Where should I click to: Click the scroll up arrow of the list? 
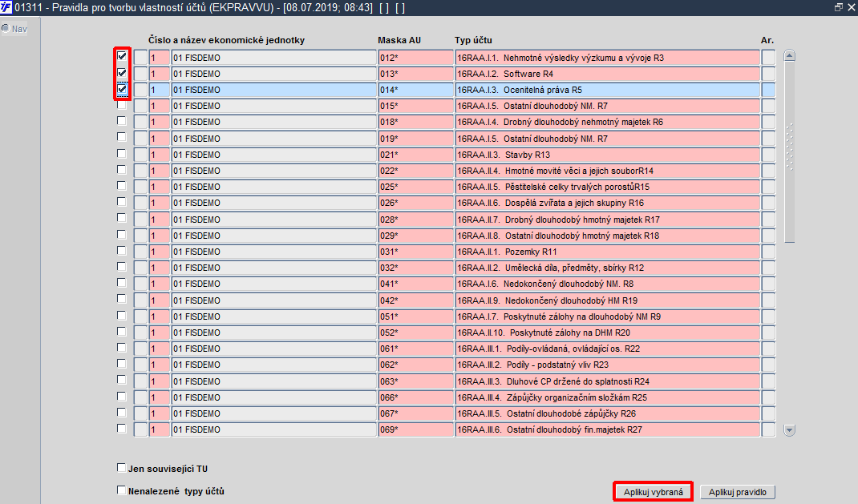(x=789, y=55)
